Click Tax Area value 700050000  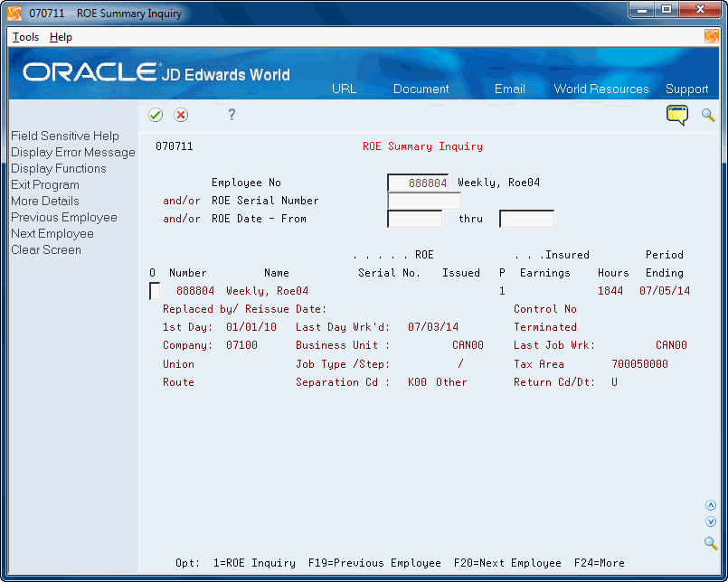(639, 364)
